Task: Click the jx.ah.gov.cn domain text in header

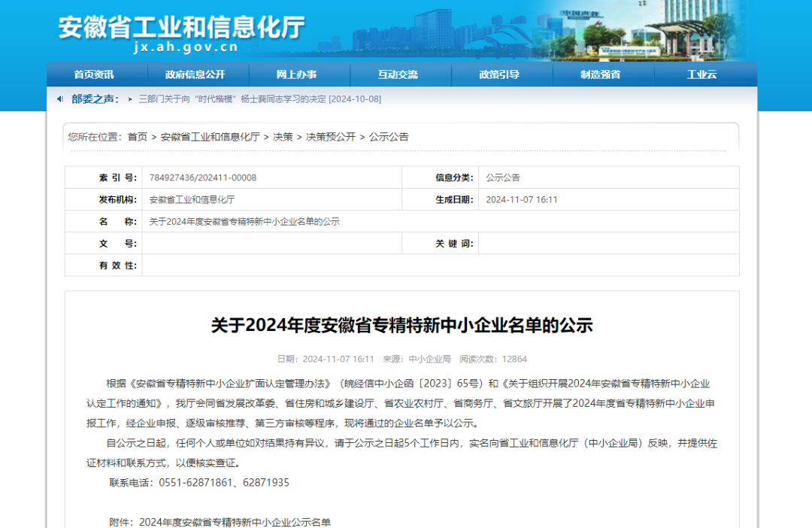Action: click(185, 47)
